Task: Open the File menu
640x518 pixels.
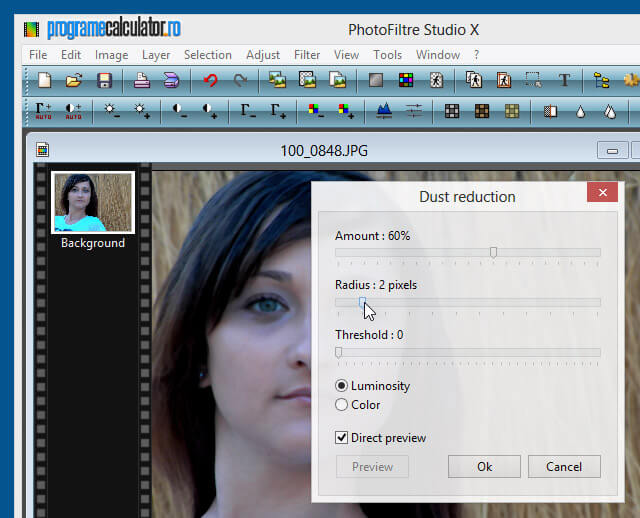Action: (38, 55)
